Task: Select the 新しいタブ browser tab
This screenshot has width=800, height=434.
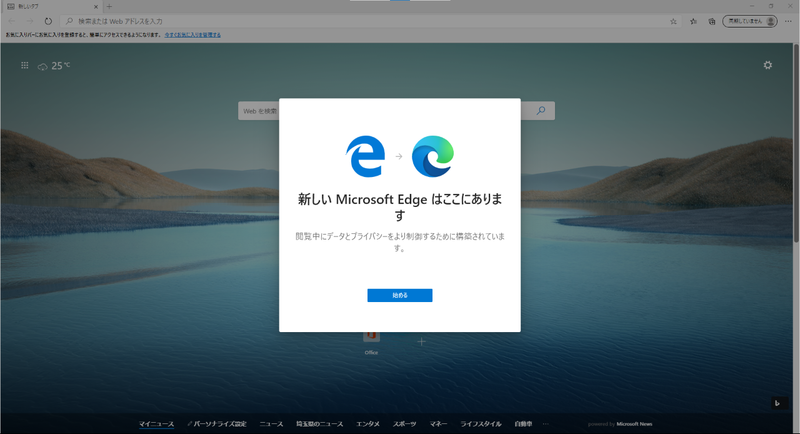Action: tap(51, 7)
